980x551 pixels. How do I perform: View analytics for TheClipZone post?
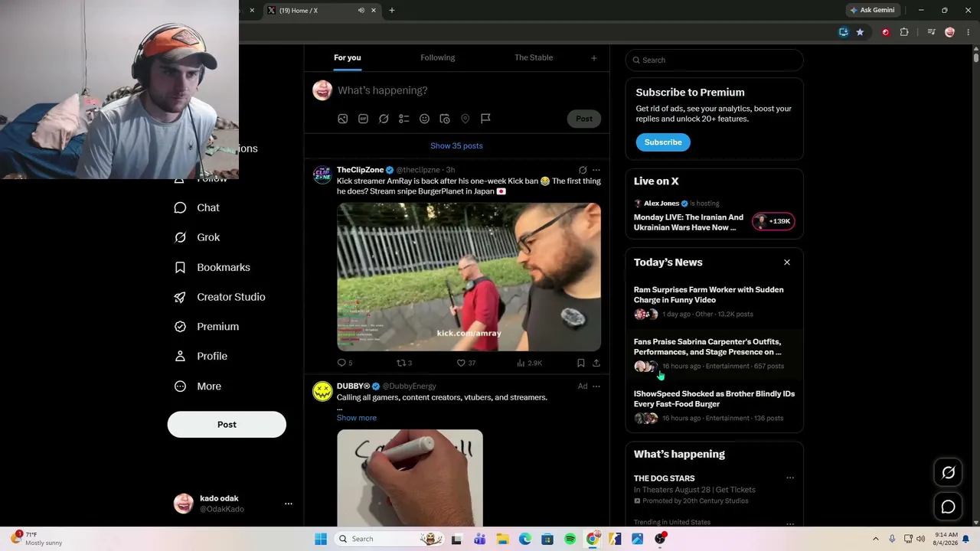point(529,363)
